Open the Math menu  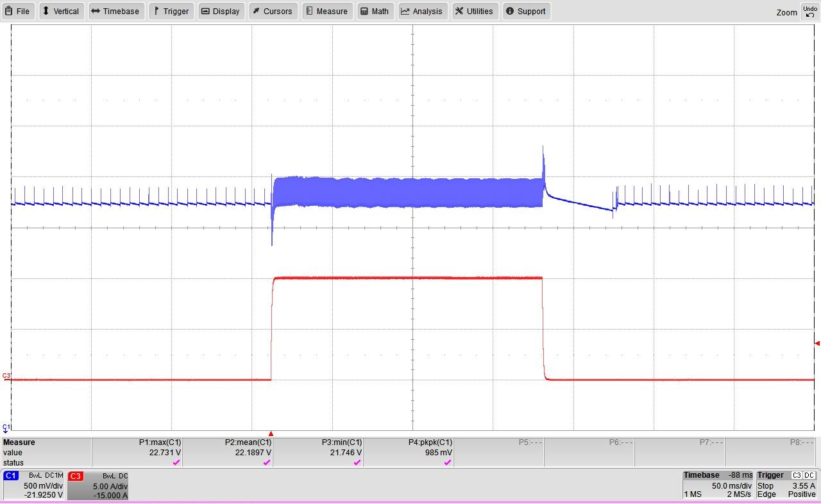point(375,11)
